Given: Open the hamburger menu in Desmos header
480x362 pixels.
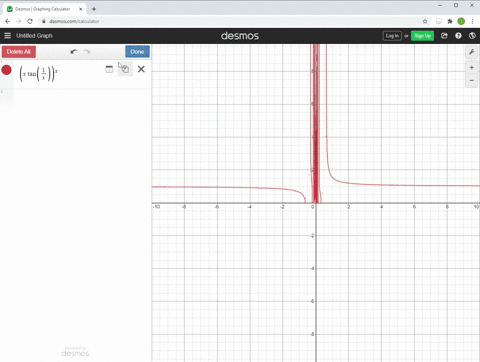Looking at the screenshot, I should (x=7, y=36).
